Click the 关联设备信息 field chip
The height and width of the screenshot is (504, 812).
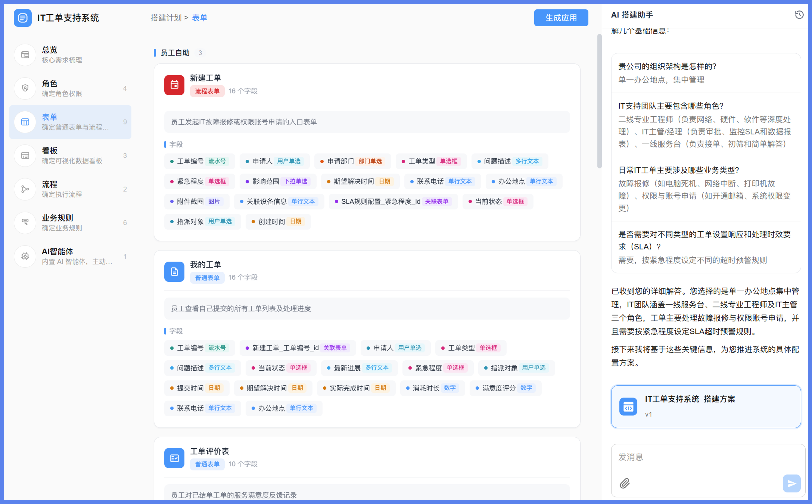[279, 201]
